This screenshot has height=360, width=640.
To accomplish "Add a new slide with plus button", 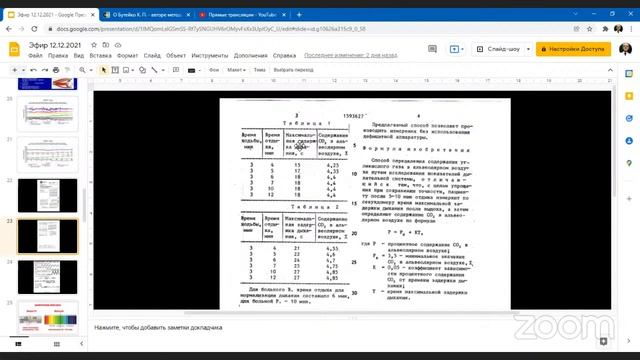I will pos(15,70).
